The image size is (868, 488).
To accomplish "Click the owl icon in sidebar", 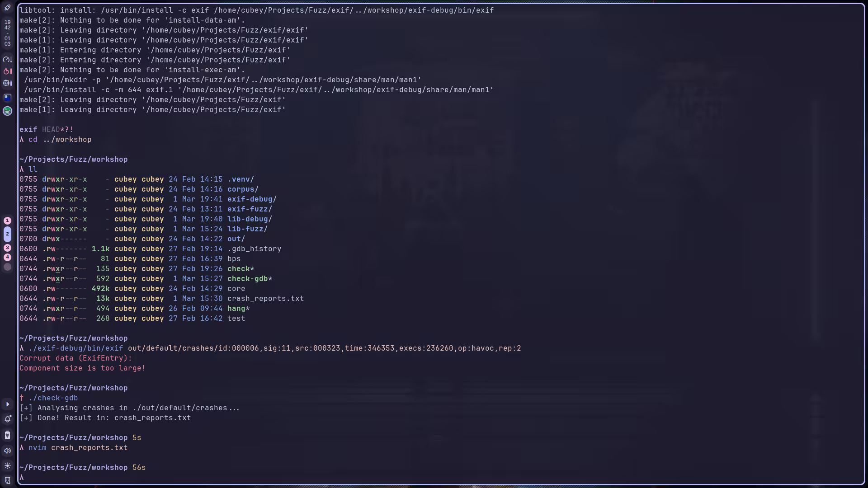I will tap(7, 480).
